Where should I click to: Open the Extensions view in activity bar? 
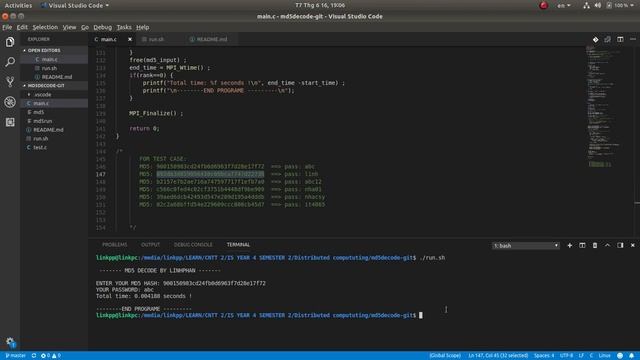coord(10,122)
